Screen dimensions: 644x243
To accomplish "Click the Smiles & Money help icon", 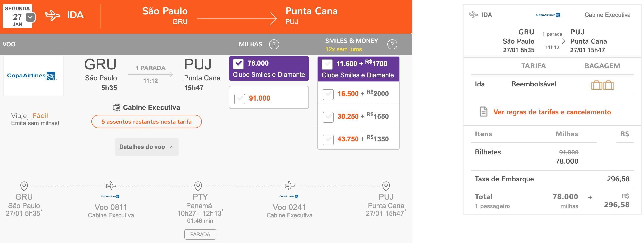I will pyautogui.click(x=392, y=44).
